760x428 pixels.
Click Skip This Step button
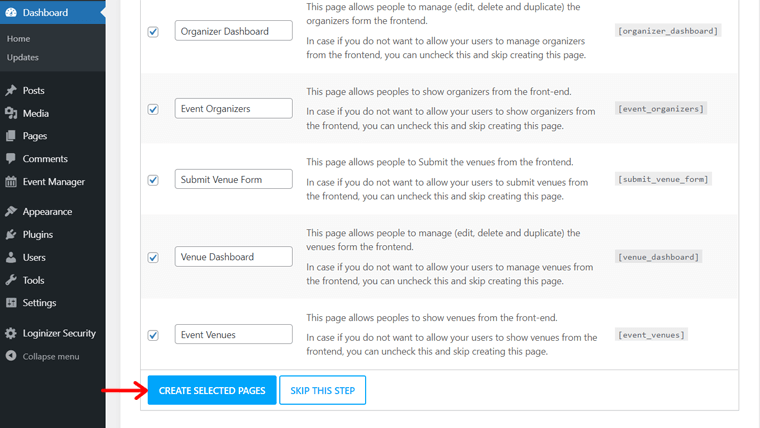coord(322,390)
